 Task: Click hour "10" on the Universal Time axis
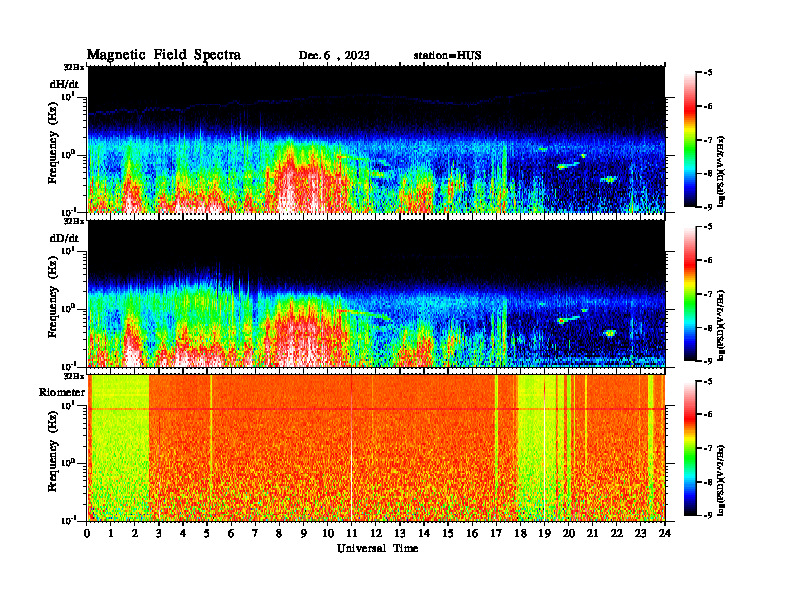[328, 533]
